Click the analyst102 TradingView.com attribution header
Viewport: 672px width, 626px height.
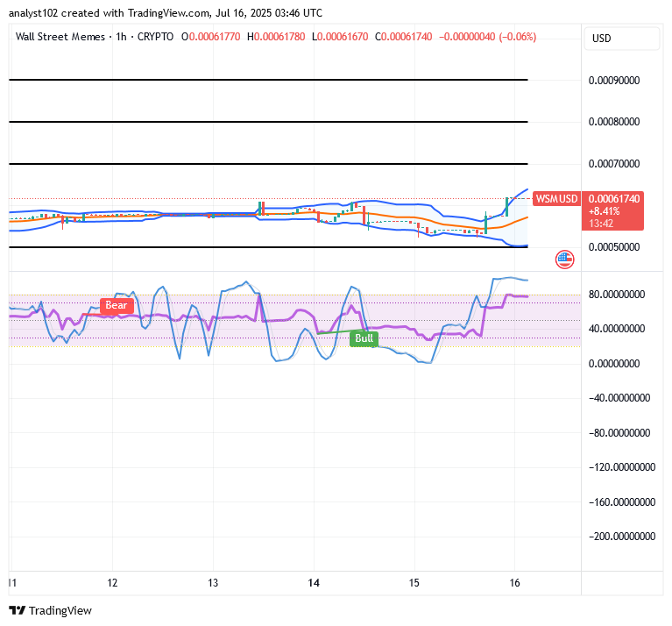click(x=166, y=13)
